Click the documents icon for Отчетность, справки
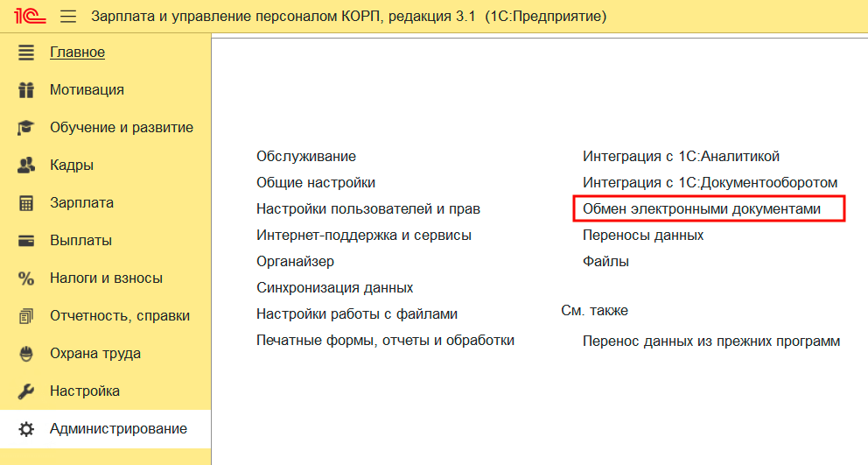The width and height of the screenshot is (868, 465). 26,315
